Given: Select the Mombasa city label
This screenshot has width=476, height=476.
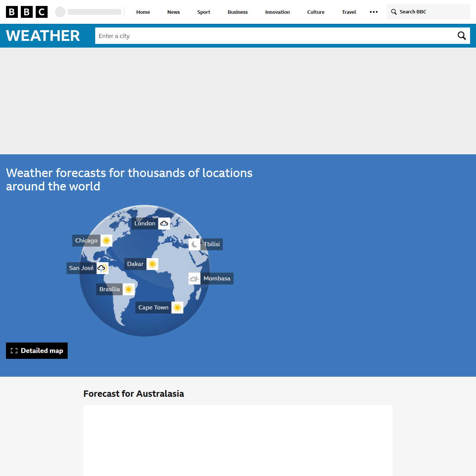Looking at the screenshot, I should click(217, 279).
